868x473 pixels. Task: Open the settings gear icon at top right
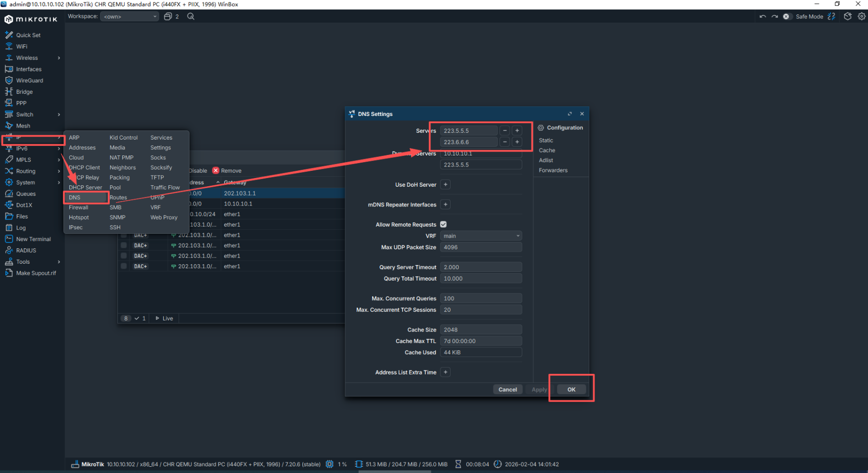861,16
